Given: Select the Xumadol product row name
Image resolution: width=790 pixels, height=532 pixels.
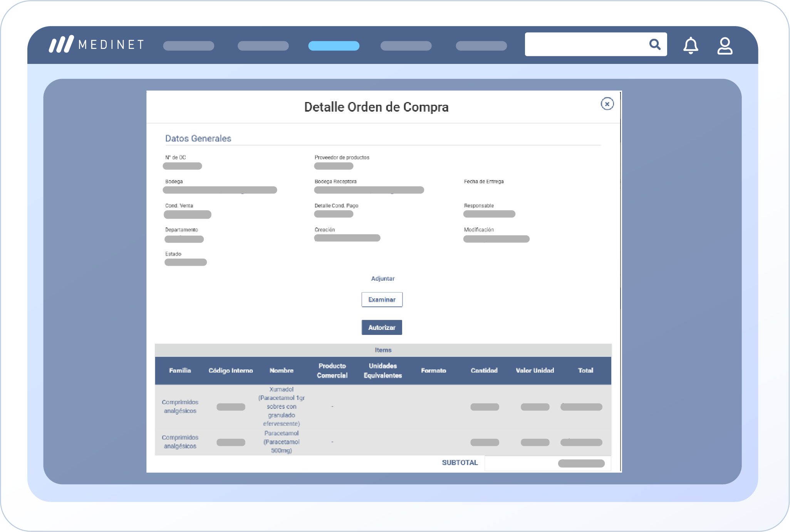Looking at the screenshot, I should point(281,407).
